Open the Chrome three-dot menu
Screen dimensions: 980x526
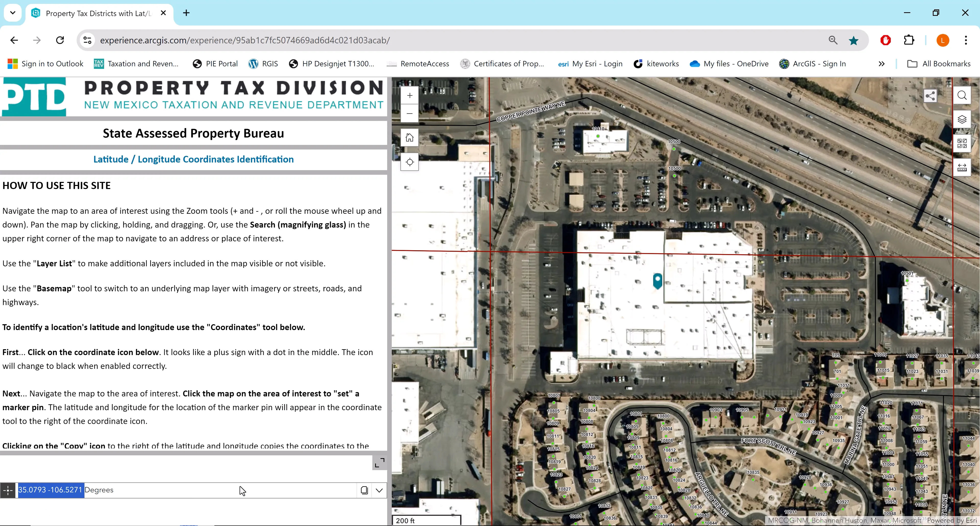point(966,40)
